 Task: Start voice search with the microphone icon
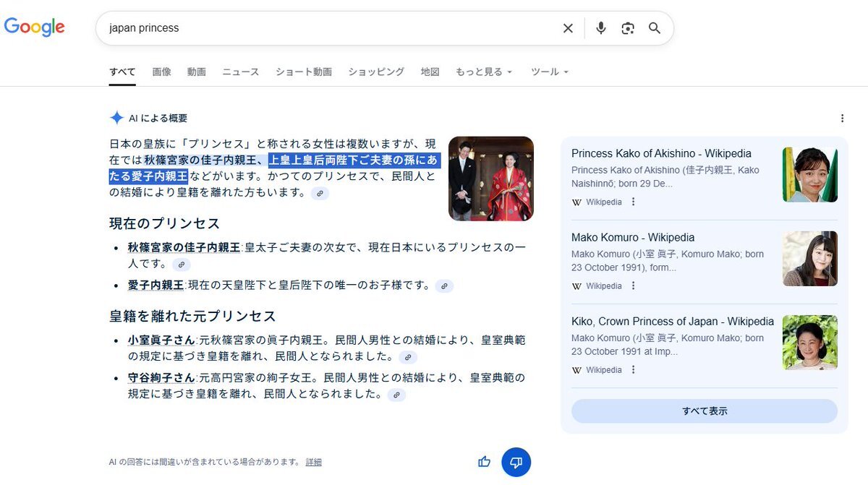tap(600, 28)
